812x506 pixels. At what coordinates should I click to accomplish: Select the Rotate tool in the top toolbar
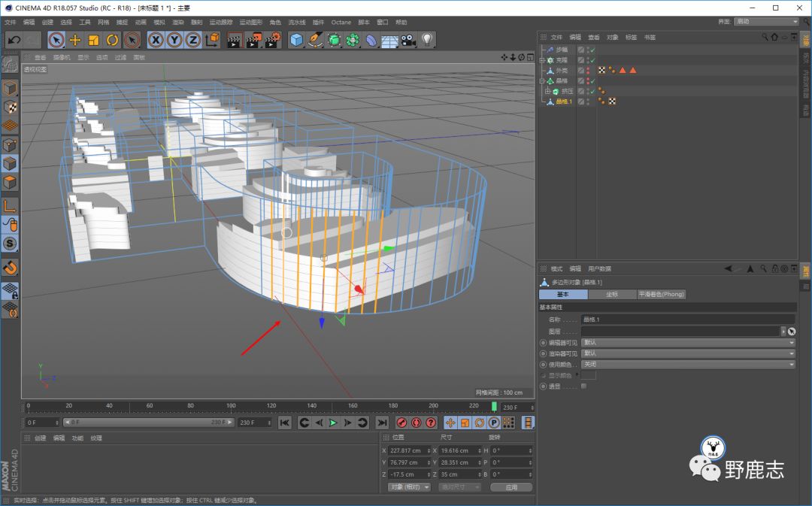[113, 40]
